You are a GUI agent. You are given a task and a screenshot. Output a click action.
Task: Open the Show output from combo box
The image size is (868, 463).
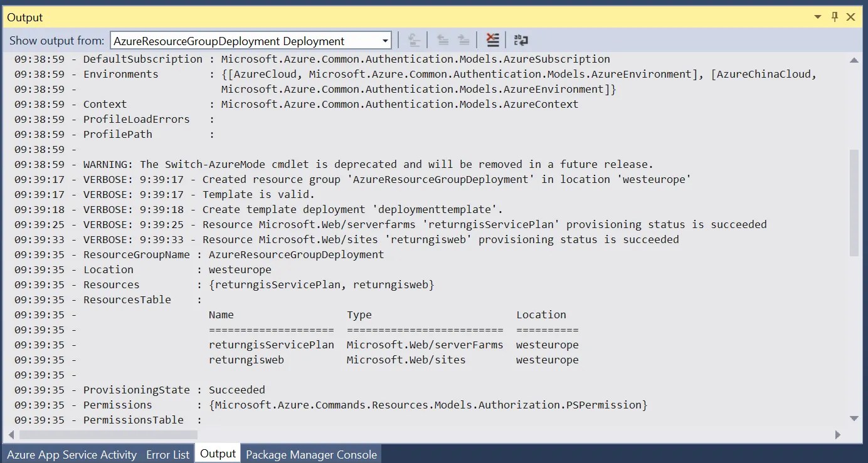251,41
